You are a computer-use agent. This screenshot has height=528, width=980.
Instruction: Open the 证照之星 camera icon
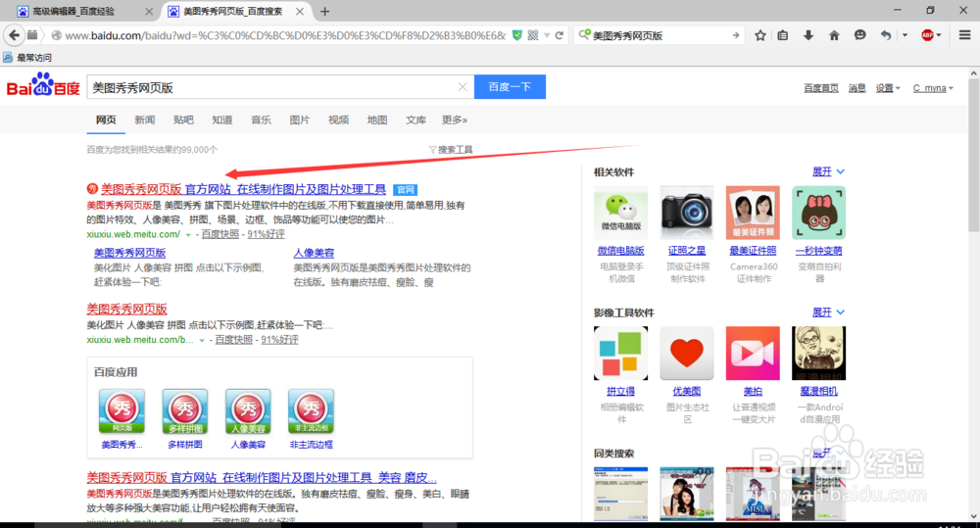coord(687,213)
